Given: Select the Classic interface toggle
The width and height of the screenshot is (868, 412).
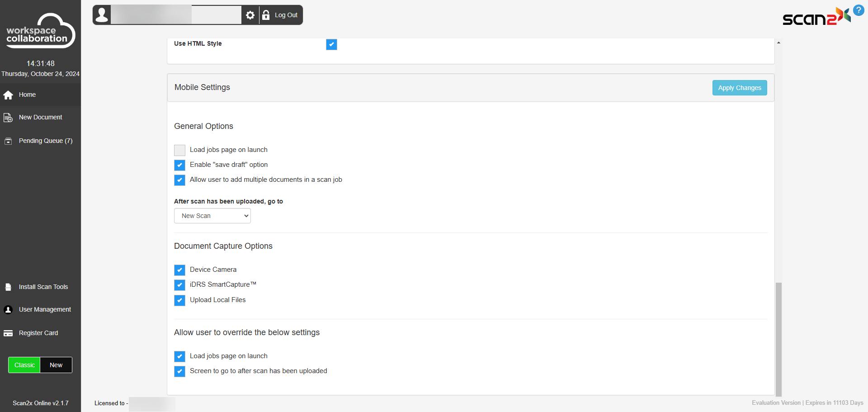Looking at the screenshot, I should coord(24,365).
